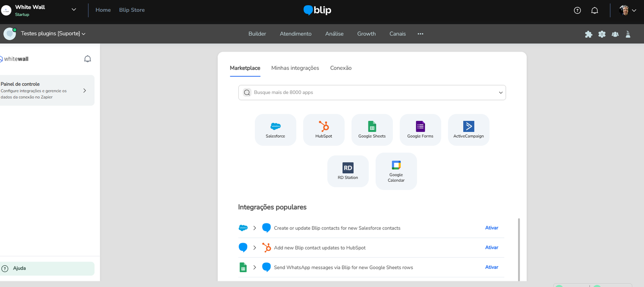
Task: Select the Google Sheets app card
Action: pyautogui.click(x=372, y=130)
